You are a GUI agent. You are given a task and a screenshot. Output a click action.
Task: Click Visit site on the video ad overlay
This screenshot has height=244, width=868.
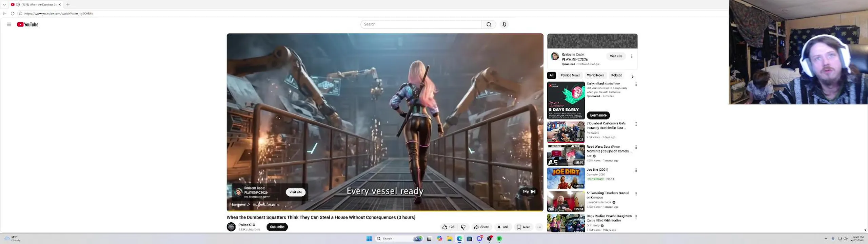(295, 192)
